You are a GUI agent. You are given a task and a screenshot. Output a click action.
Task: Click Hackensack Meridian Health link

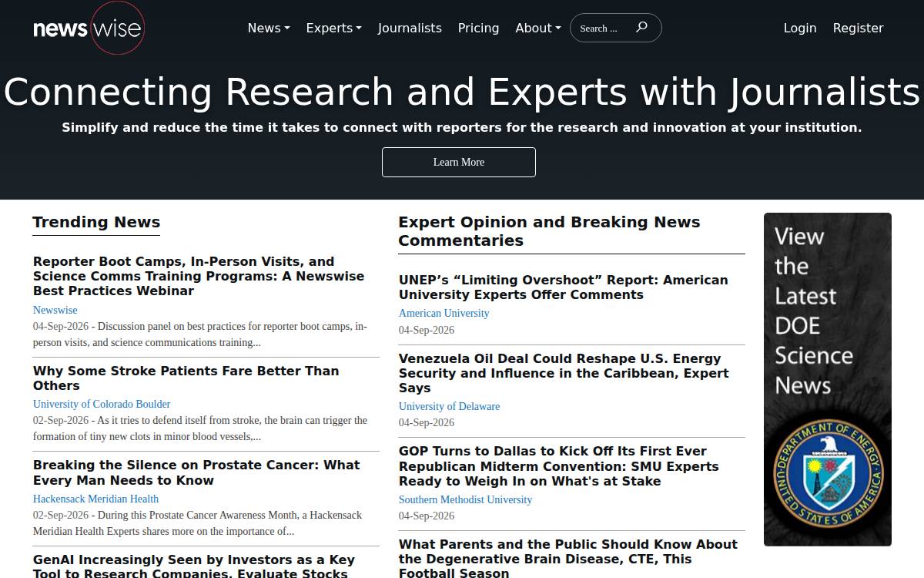pyautogui.click(x=95, y=499)
